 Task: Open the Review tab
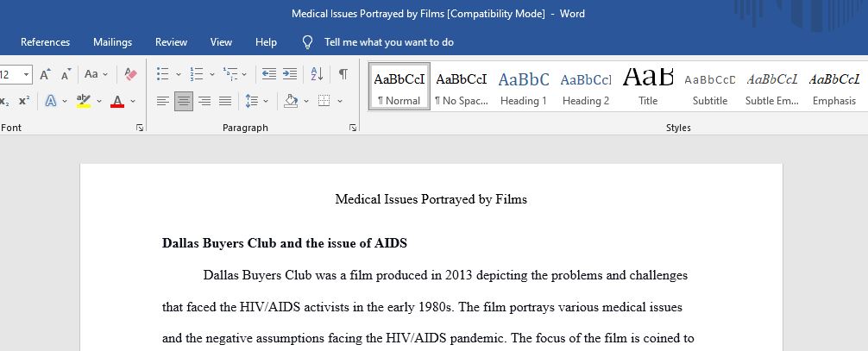pyautogui.click(x=171, y=42)
